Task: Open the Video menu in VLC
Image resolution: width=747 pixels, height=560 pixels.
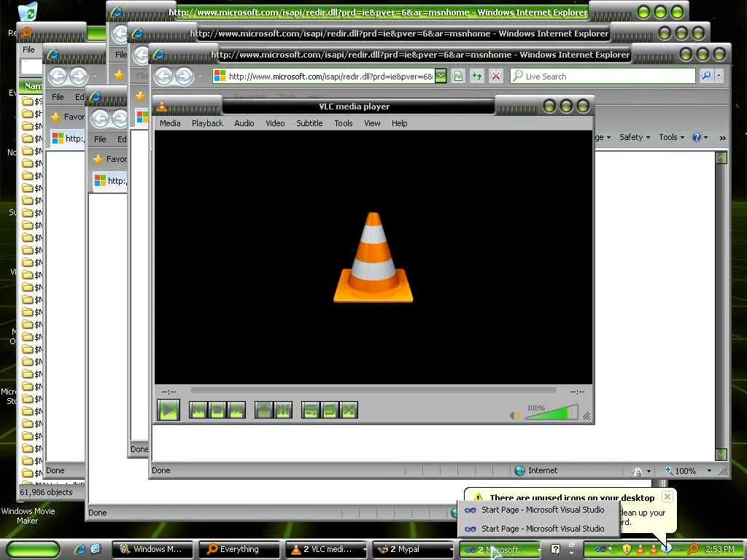Action: pyautogui.click(x=275, y=123)
